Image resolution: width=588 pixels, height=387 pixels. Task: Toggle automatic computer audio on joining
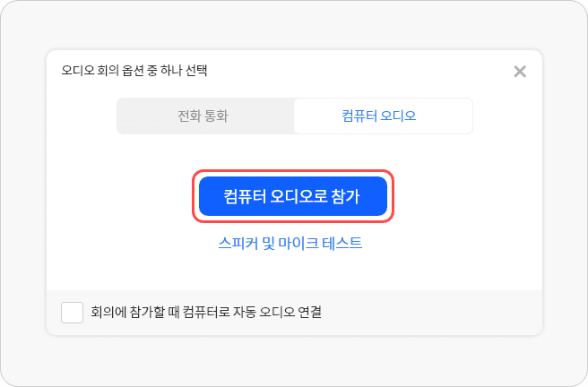(x=72, y=313)
